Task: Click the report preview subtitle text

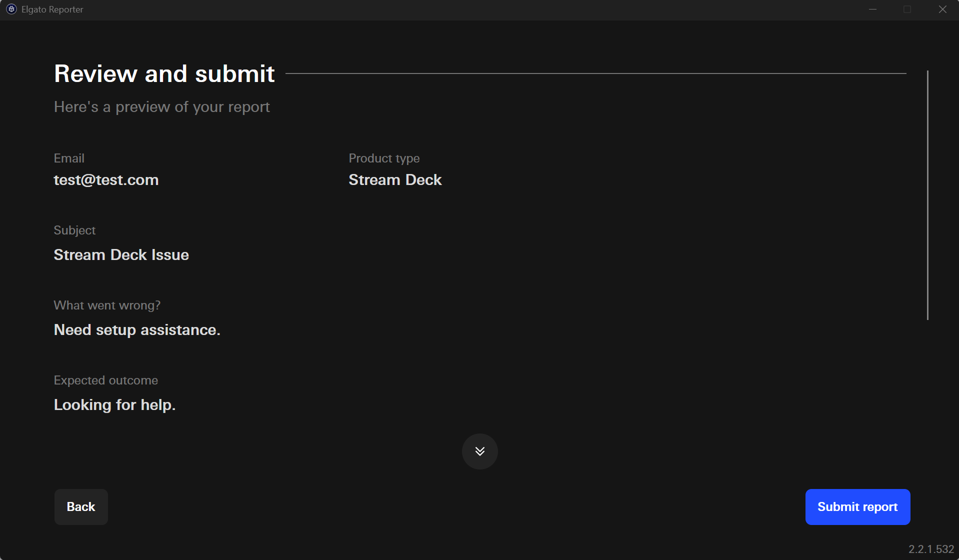Action: pos(161,106)
